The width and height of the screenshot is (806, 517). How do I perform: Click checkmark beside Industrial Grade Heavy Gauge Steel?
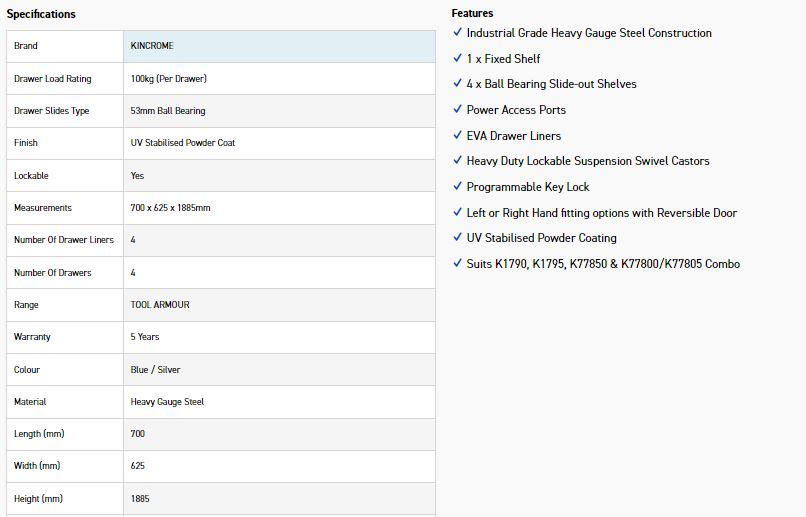pyautogui.click(x=457, y=32)
